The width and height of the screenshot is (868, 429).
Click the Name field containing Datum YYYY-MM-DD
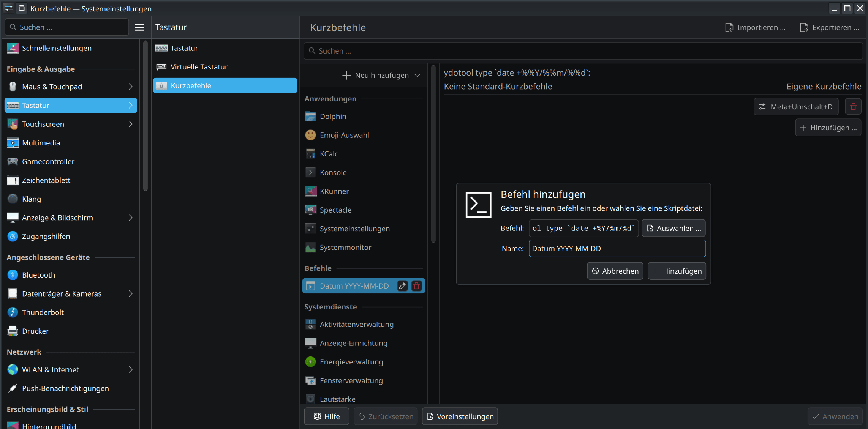(x=617, y=248)
